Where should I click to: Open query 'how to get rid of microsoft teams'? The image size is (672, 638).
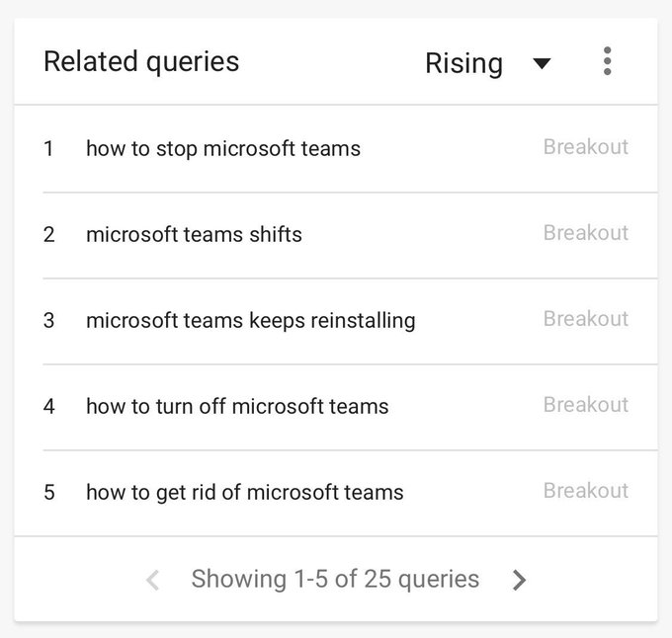245,493
